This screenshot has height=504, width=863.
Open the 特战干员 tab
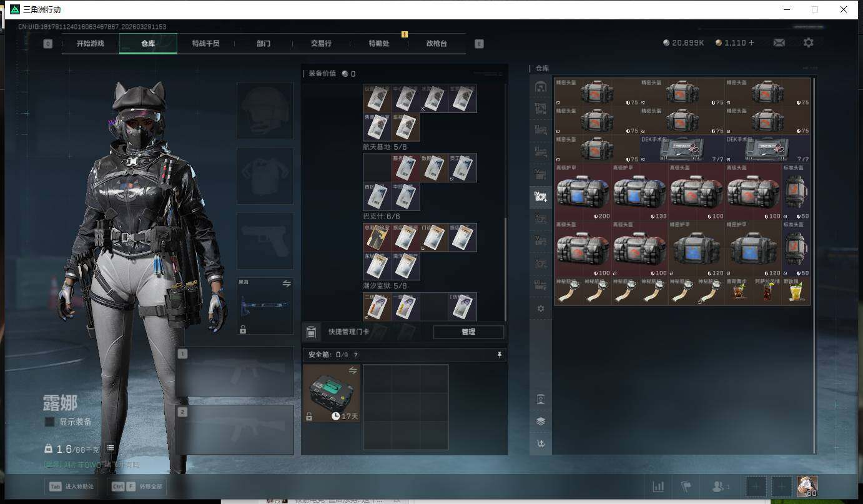[205, 44]
